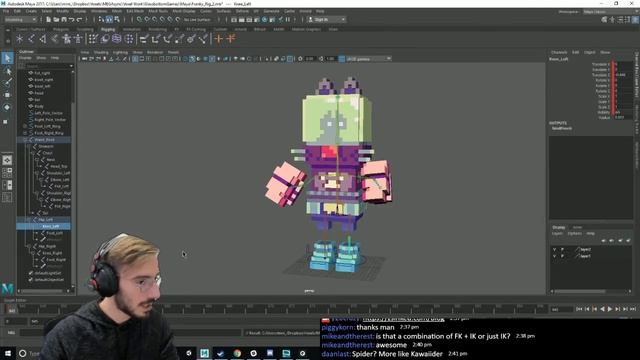Open the Sign In account dropdown
This screenshot has height=360, width=640.
point(327,19)
